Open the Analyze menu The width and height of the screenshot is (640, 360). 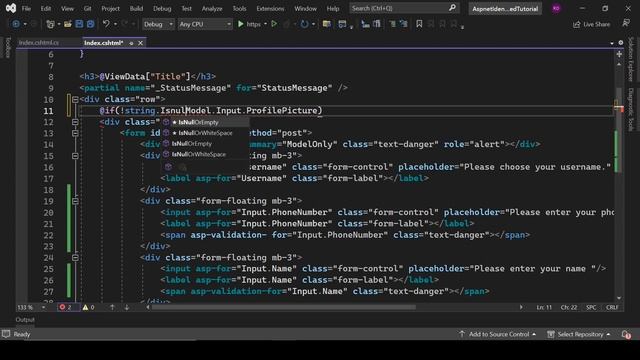point(212,8)
